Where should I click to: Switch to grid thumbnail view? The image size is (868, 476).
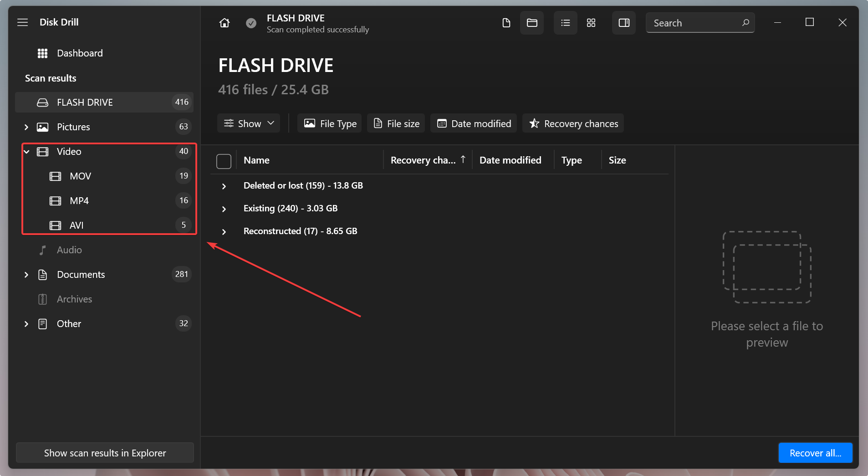click(x=591, y=23)
